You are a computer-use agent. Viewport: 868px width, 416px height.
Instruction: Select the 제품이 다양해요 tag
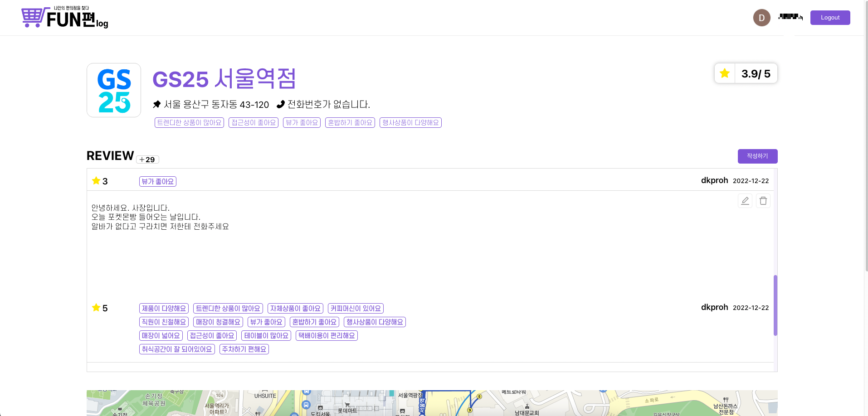(164, 308)
